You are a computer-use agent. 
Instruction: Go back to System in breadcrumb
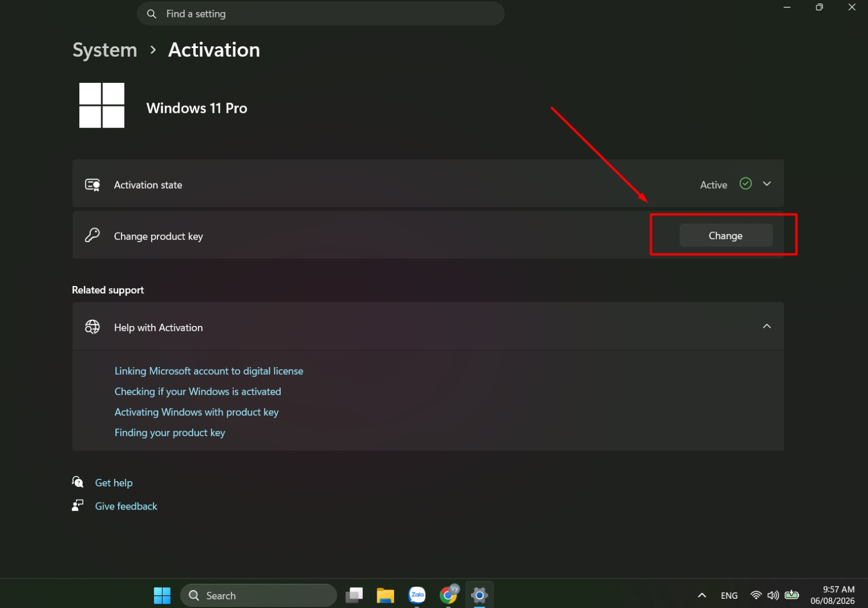click(105, 50)
